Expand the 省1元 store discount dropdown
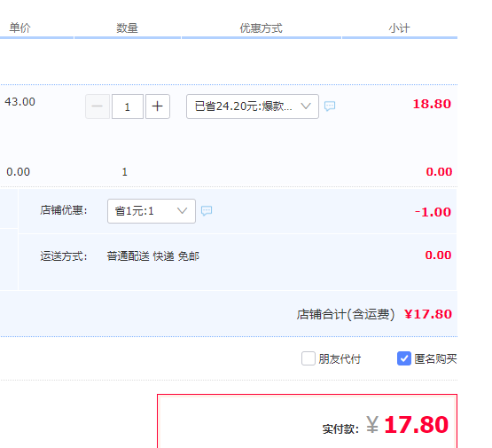This screenshot has width=492, height=448. [x=152, y=211]
